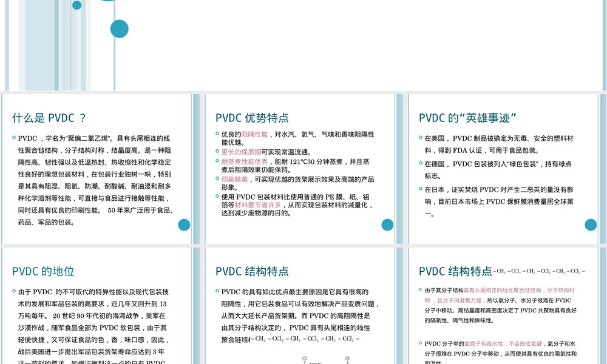Open the 结构特点 slide beginning "PVDC 的具有如此优点"
Image resolution: width=607 pixels, height=364 pixels.
tap(303, 306)
